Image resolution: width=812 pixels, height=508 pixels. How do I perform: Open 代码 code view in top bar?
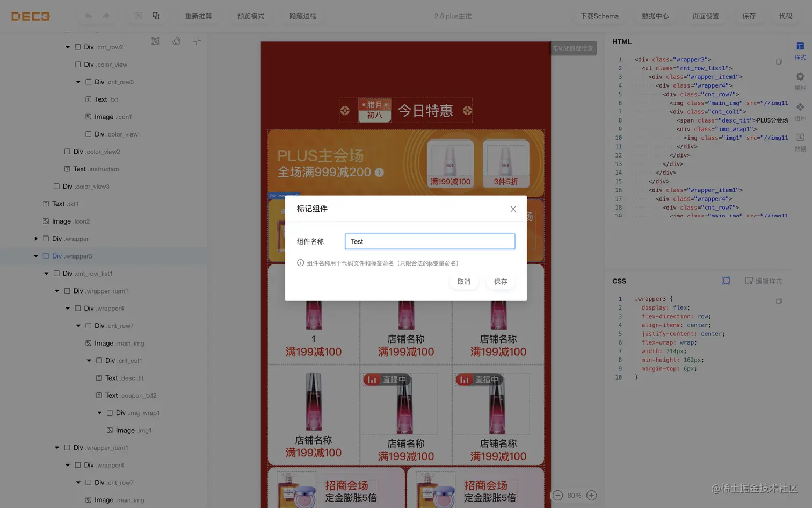786,16
